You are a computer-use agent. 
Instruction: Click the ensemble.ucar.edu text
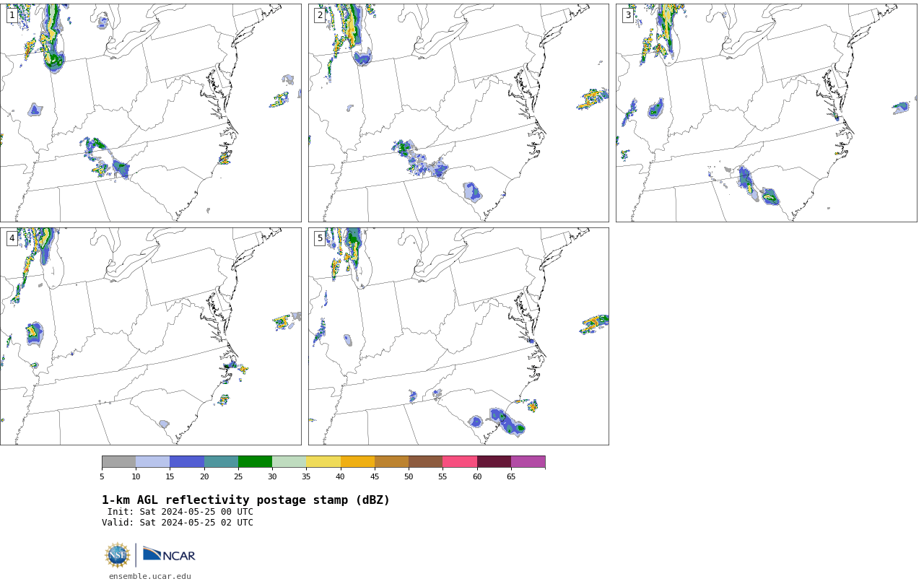click(150, 576)
